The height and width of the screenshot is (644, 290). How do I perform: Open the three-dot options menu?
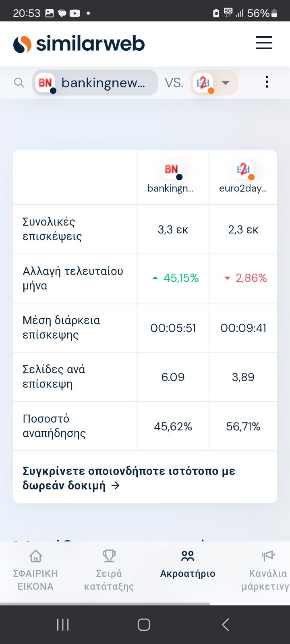267,82
